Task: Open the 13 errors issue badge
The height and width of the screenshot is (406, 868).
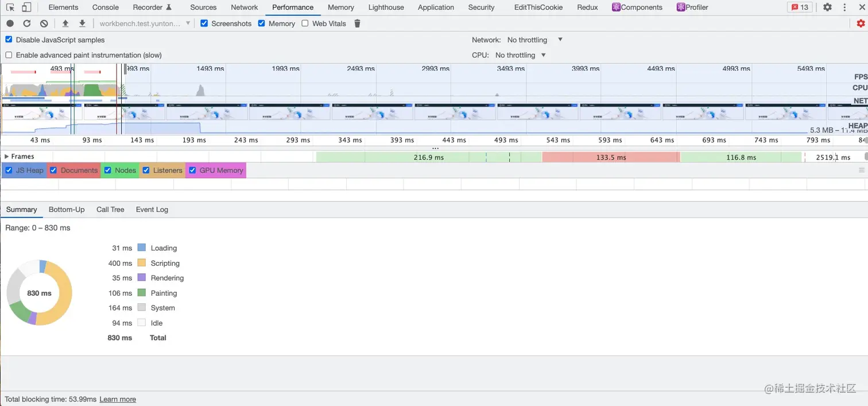Action: coord(800,7)
